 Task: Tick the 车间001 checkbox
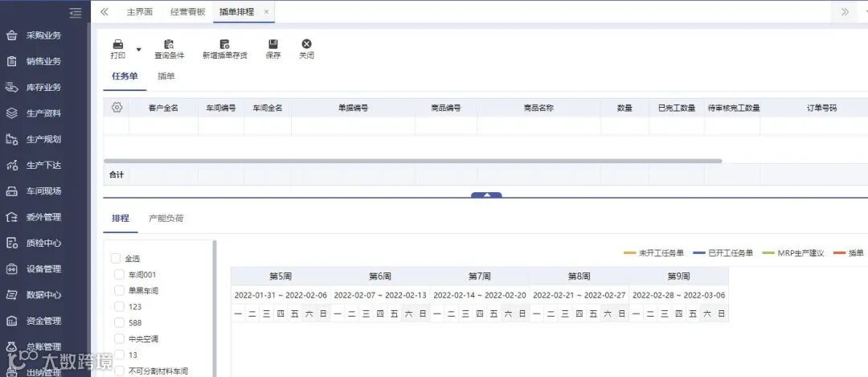(119, 274)
